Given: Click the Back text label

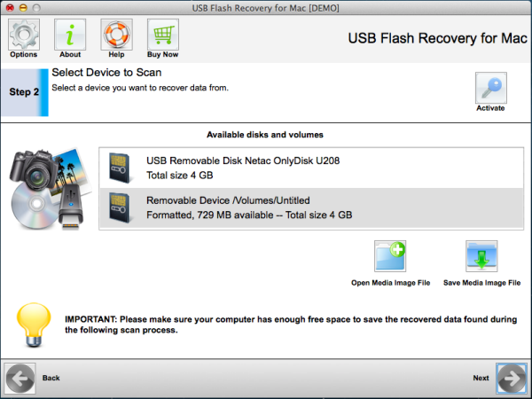Looking at the screenshot, I should click(x=51, y=378).
